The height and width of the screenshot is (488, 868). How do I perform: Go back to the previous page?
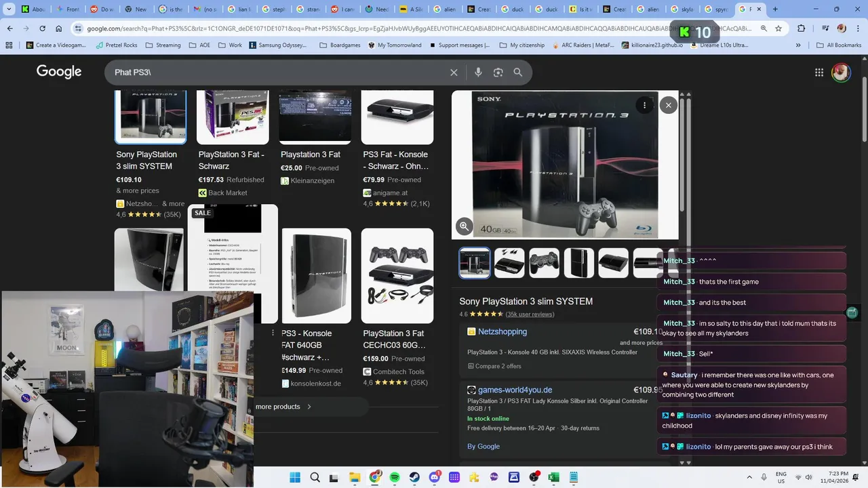pyautogui.click(x=9, y=28)
